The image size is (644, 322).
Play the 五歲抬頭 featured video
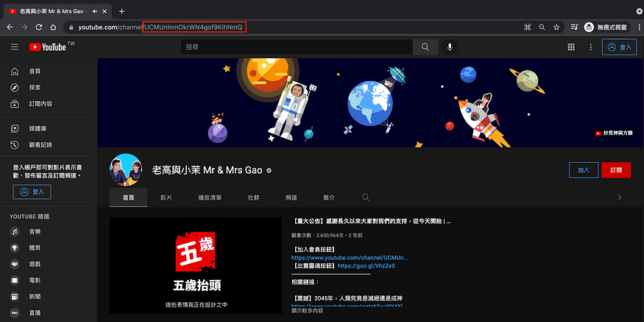pyautogui.click(x=196, y=266)
